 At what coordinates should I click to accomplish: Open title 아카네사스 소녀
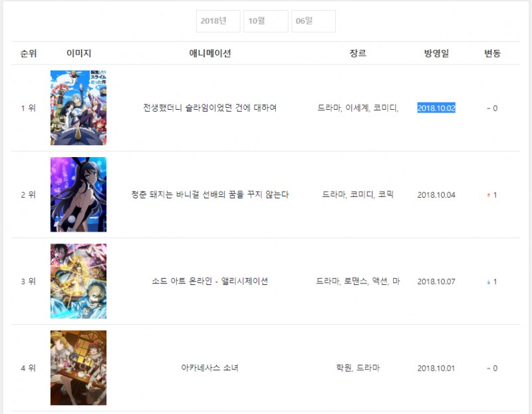(x=209, y=368)
